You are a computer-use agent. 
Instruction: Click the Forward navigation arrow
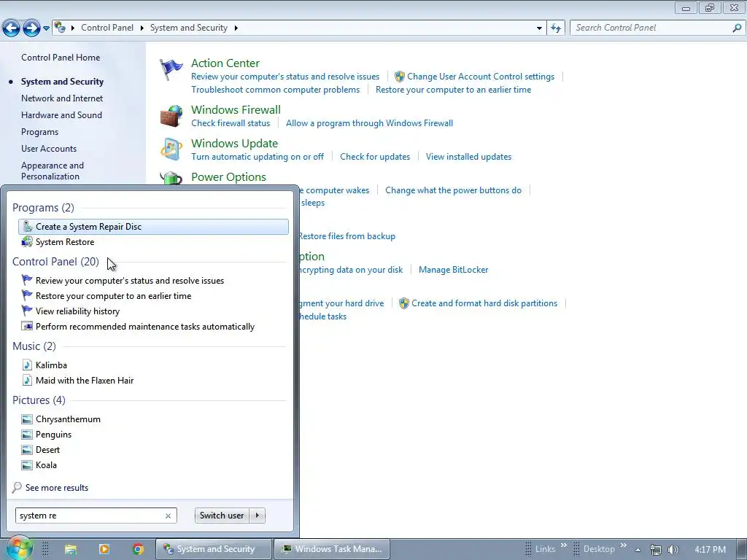point(31,28)
